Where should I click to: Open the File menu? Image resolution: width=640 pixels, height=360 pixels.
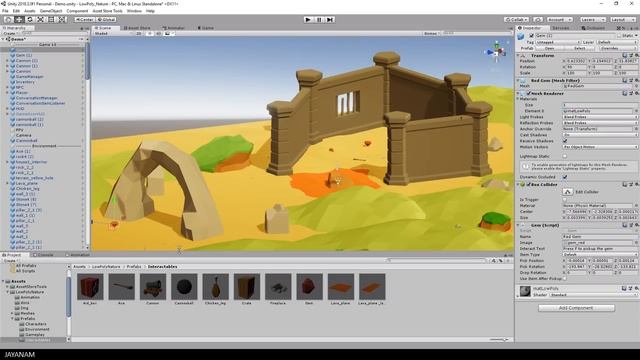5,11
